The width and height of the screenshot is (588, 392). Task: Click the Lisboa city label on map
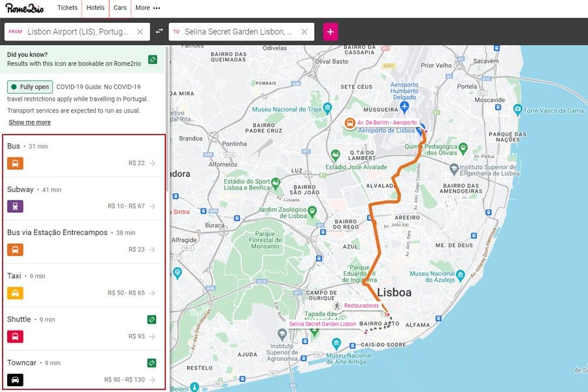click(x=394, y=293)
